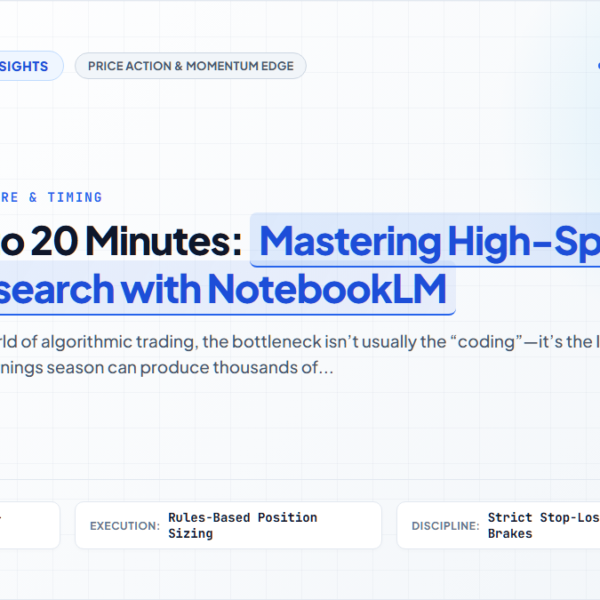Select the '& TIMING' category label
The image size is (600, 600).
point(65,197)
